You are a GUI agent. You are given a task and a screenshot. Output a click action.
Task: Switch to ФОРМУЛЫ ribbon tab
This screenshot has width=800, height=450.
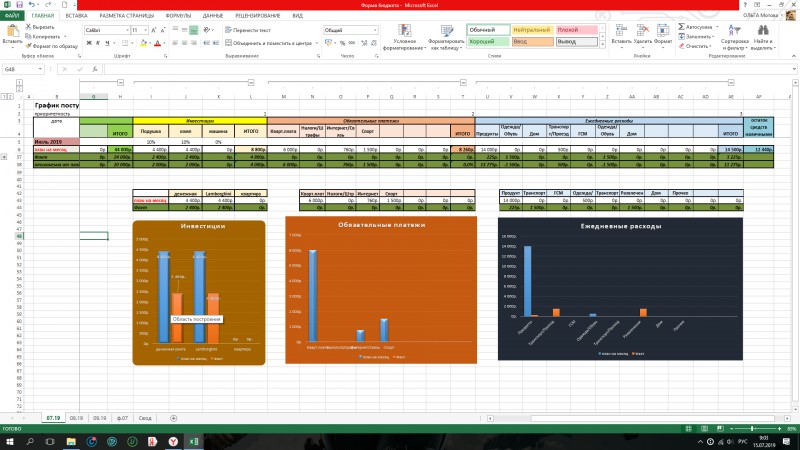click(x=178, y=16)
